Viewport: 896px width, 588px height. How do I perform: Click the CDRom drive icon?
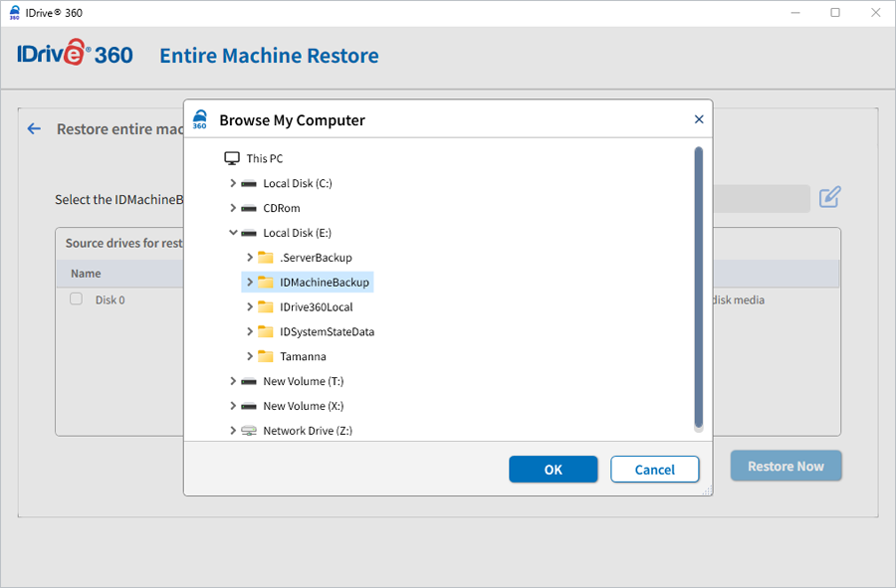(x=249, y=208)
